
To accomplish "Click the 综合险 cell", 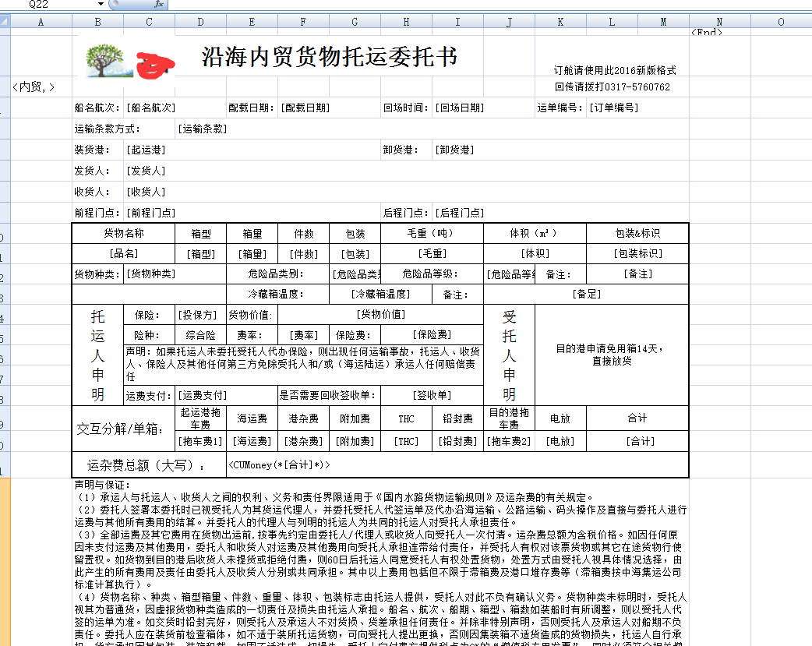I will coord(201,335).
